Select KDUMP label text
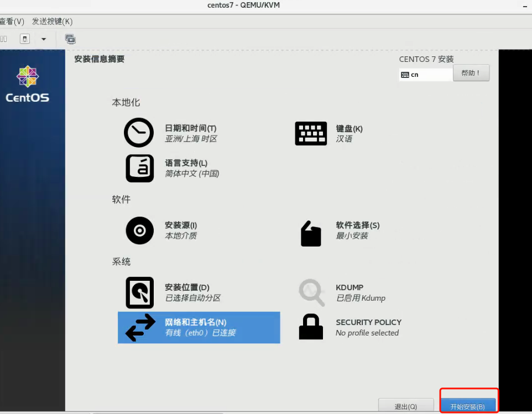The height and width of the screenshot is (414, 532). pos(350,287)
